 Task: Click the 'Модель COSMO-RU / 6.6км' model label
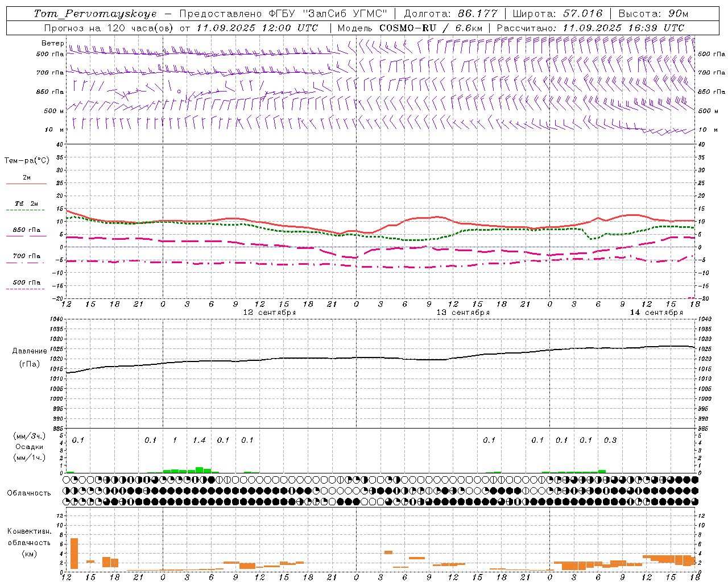(x=409, y=28)
